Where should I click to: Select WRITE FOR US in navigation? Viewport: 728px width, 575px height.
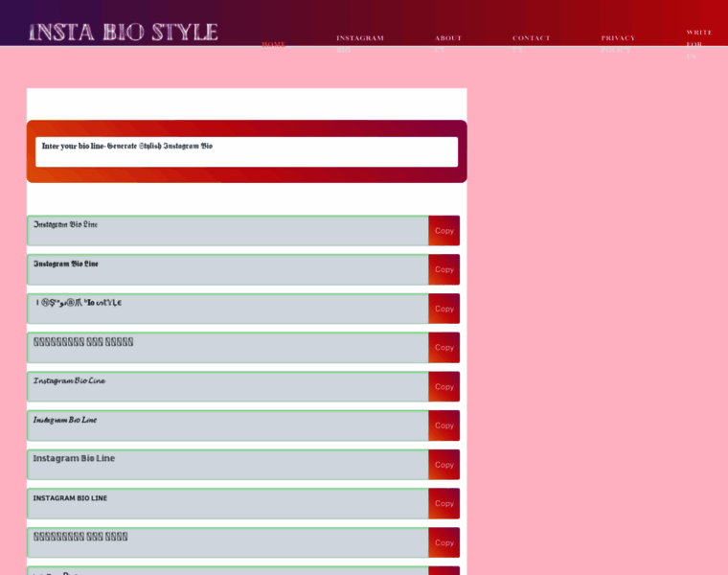pyautogui.click(x=698, y=44)
